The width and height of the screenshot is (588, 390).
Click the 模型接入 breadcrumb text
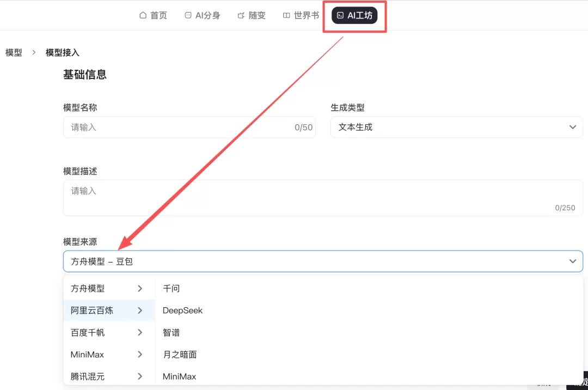click(62, 52)
